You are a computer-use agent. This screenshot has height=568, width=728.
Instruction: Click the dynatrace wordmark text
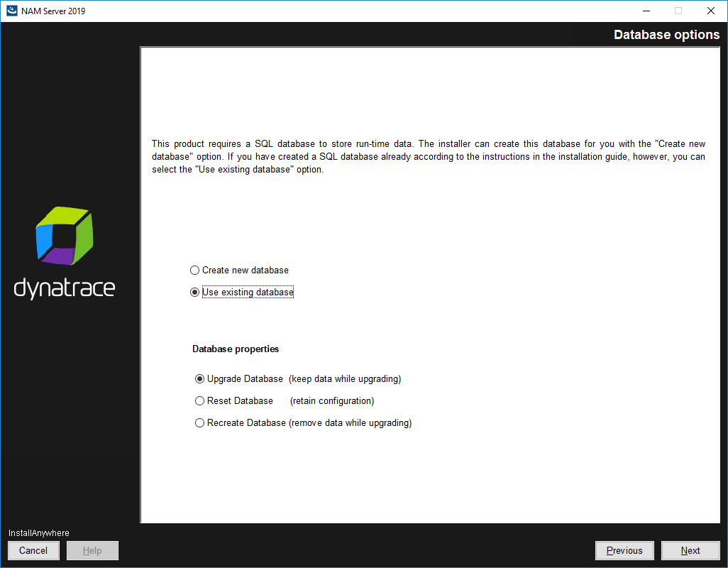point(65,288)
